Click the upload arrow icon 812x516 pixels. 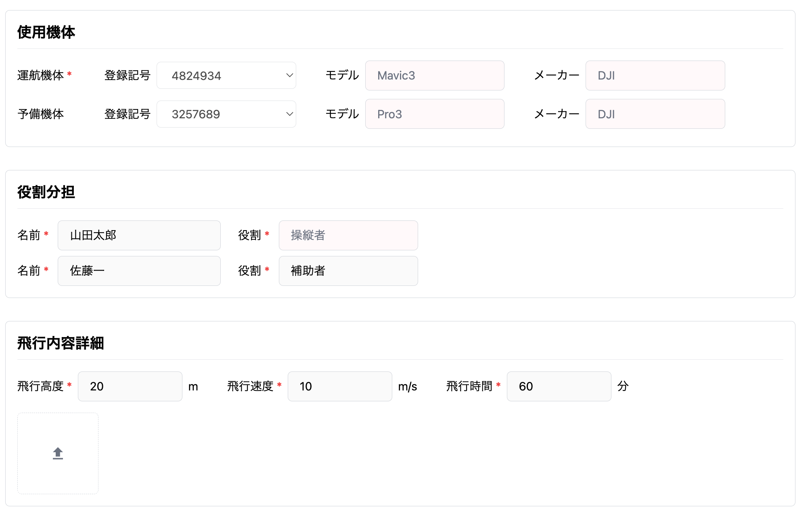(x=58, y=453)
